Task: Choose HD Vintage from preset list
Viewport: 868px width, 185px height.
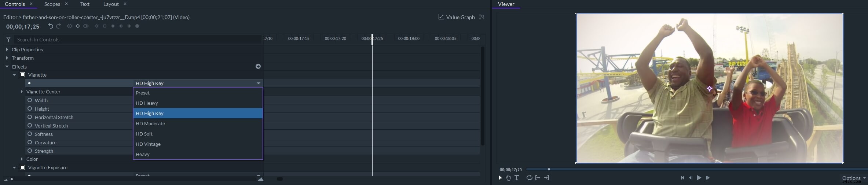Action: [148, 144]
